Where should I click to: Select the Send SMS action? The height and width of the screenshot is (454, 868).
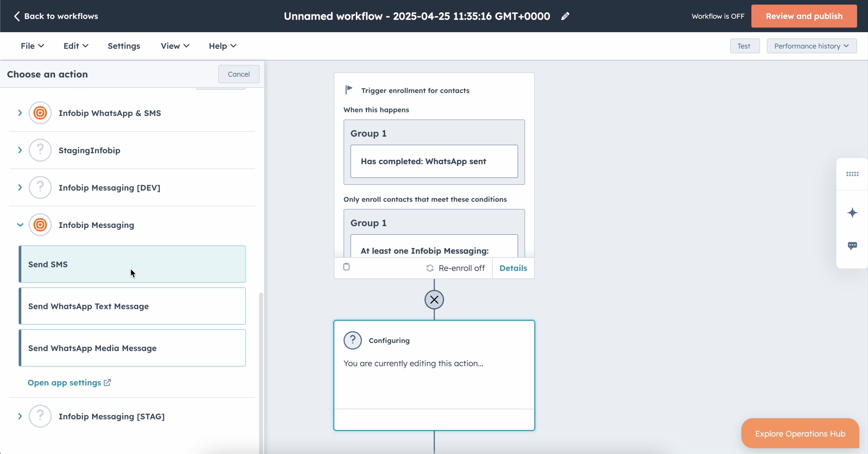point(132,264)
